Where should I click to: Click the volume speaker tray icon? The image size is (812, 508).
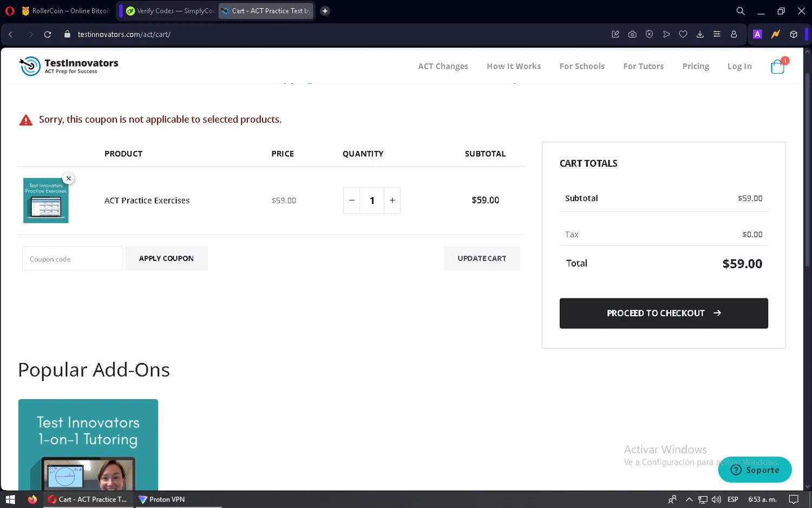[716, 499]
